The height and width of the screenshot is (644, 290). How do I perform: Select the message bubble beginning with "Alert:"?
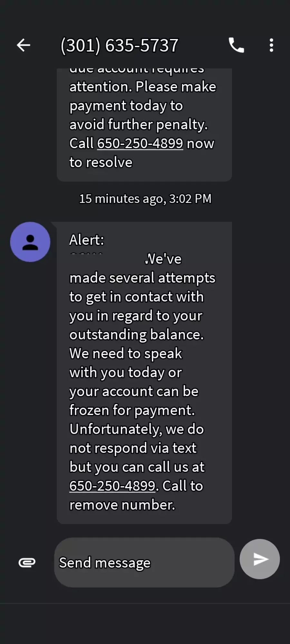click(144, 373)
